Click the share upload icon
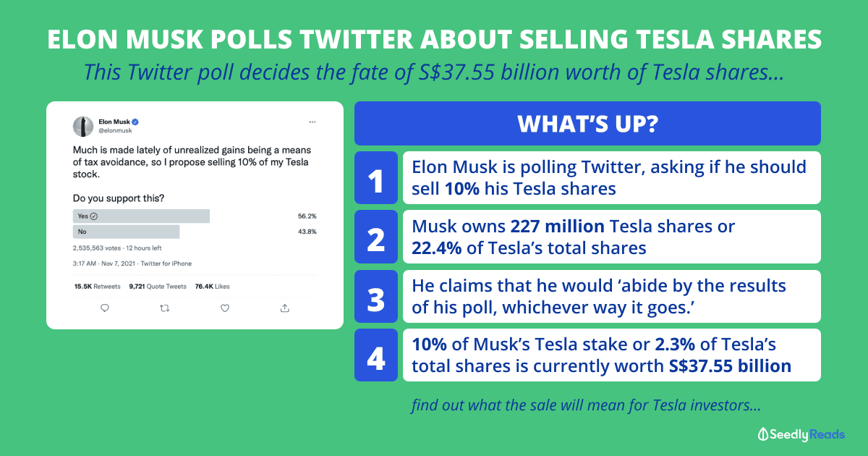This screenshot has width=868, height=456. [x=284, y=308]
